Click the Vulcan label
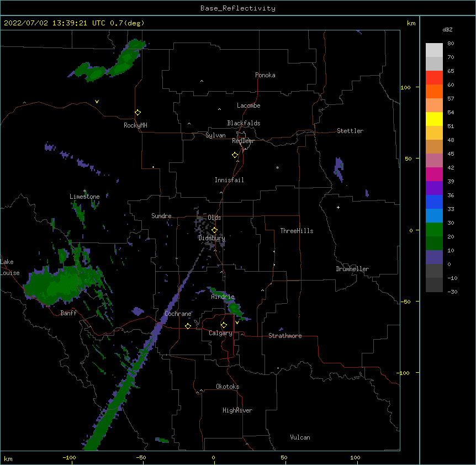 click(300, 437)
